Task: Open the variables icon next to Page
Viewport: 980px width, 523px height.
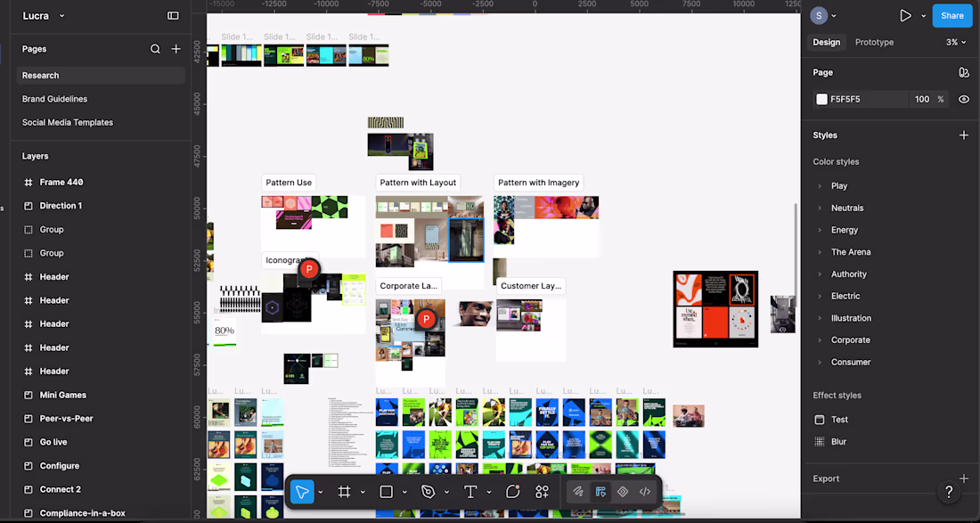Action: (964, 72)
